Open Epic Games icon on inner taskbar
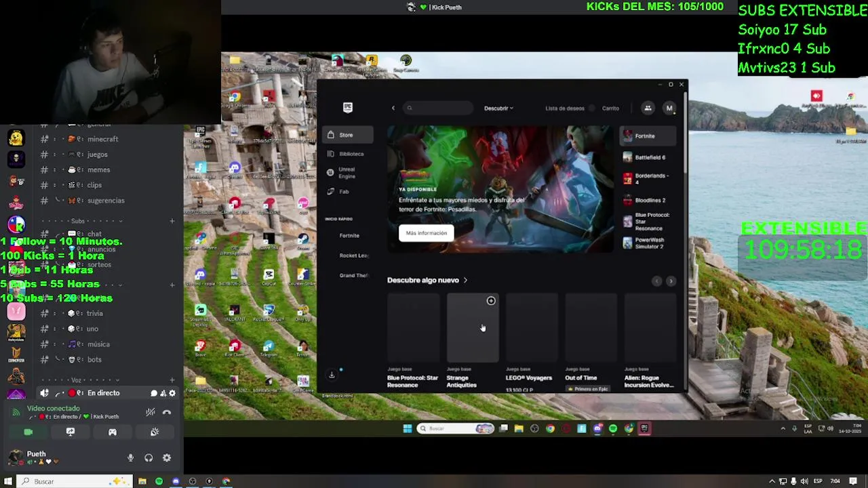 point(644,428)
